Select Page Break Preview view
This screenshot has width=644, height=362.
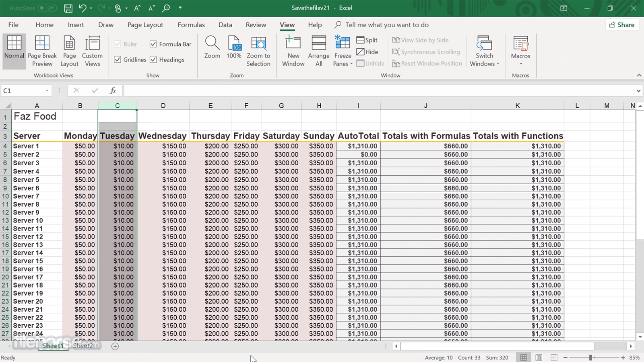pos(42,51)
